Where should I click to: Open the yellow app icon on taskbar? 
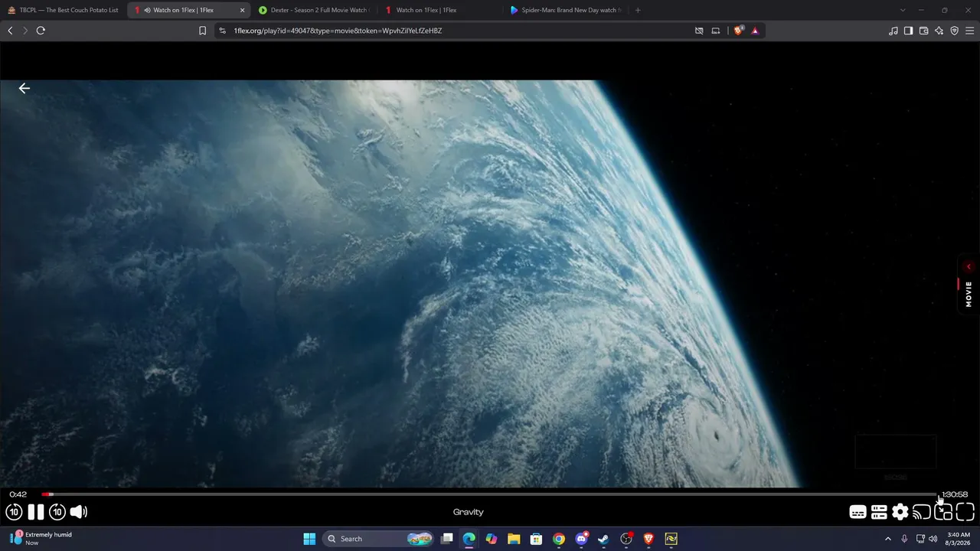[x=671, y=539]
